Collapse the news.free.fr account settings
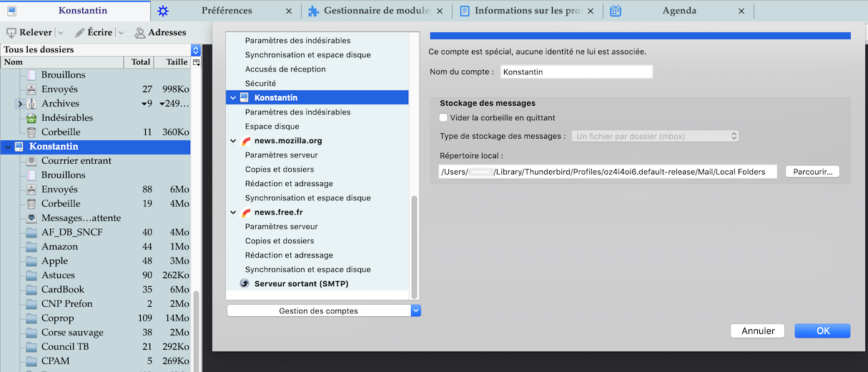 tap(233, 212)
